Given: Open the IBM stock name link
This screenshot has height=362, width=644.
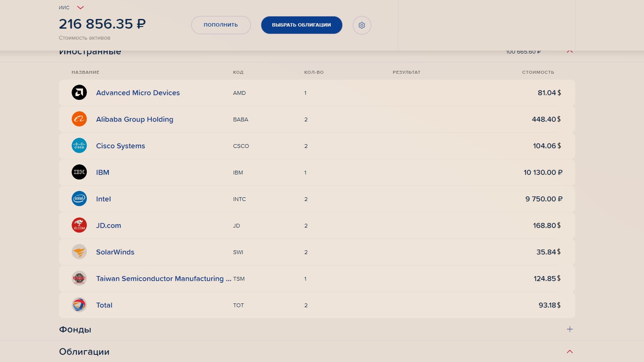Looking at the screenshot, I should [x=102, y=172].
